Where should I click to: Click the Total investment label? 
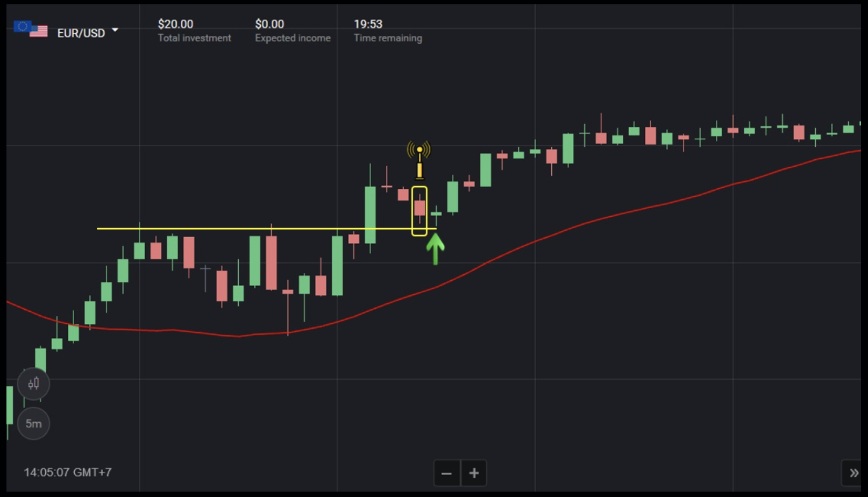194,38
